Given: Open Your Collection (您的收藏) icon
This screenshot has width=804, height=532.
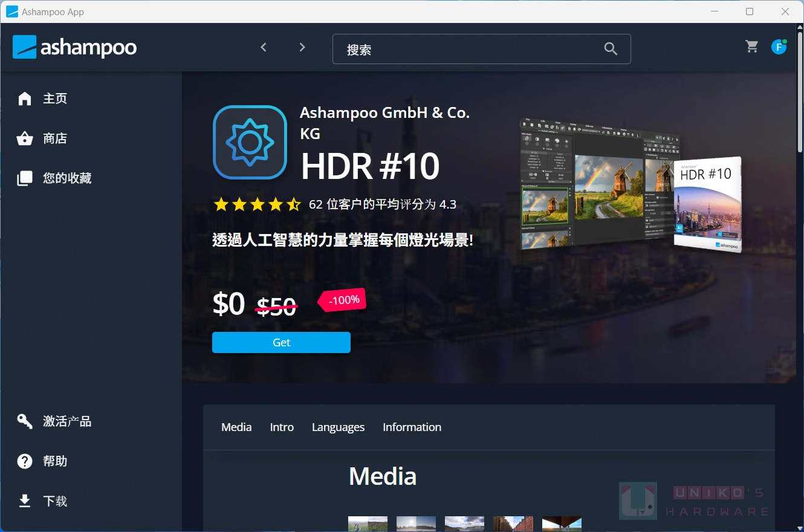Looking at the screenshot, I should pos(25,178).
